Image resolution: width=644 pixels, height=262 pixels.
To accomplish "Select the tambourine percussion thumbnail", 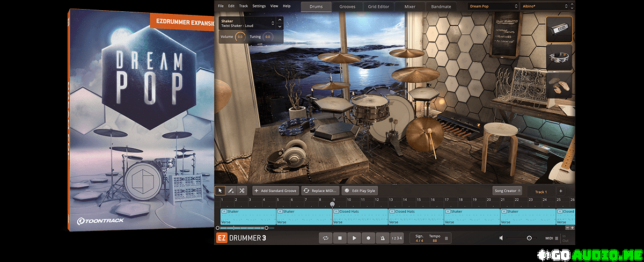I will click(559, 58).
